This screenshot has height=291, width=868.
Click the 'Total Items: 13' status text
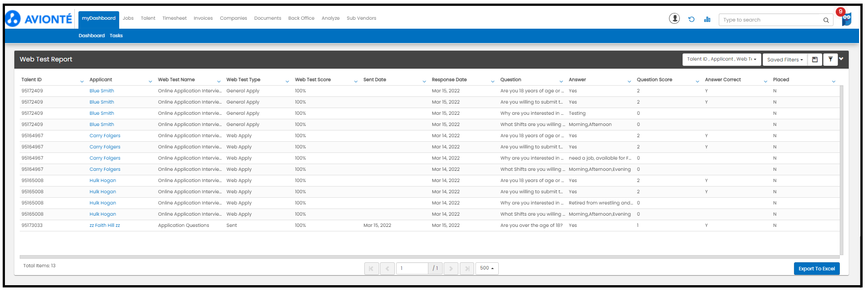[39, 266]
